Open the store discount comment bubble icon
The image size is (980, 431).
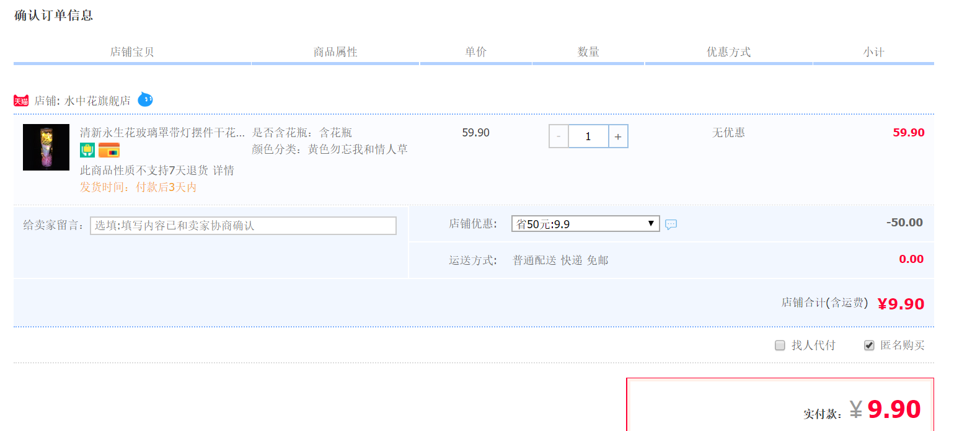point(671,224)
